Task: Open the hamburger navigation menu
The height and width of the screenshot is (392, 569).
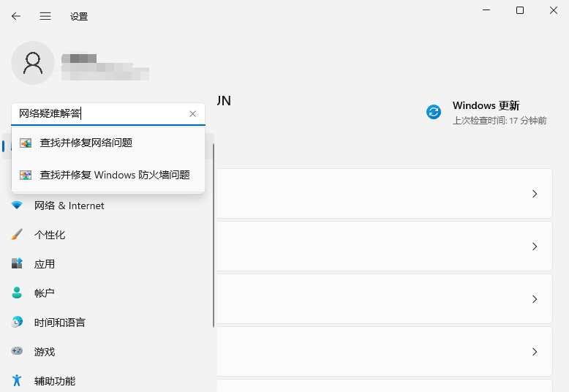Action: pos(45,16)
